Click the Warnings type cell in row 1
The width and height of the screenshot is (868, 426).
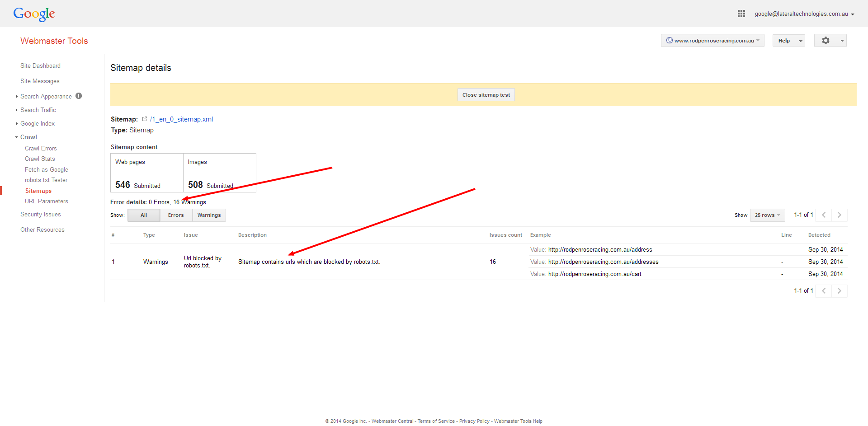[156, 262]
